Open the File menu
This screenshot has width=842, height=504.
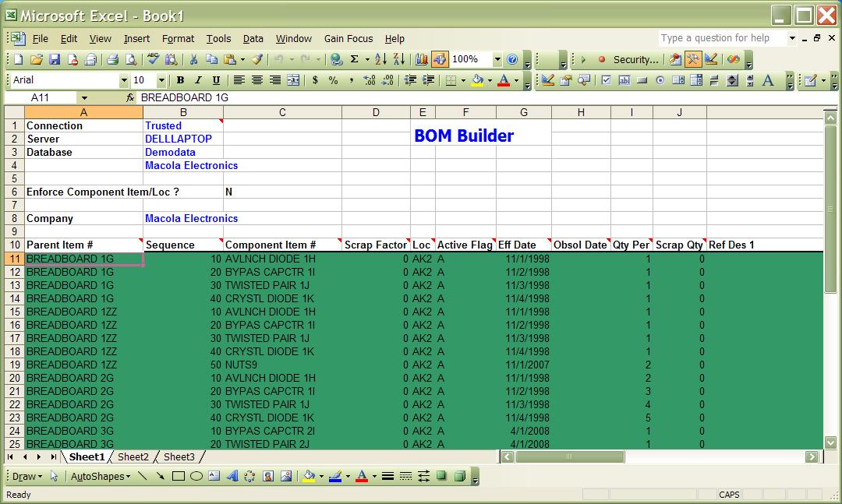41,39
